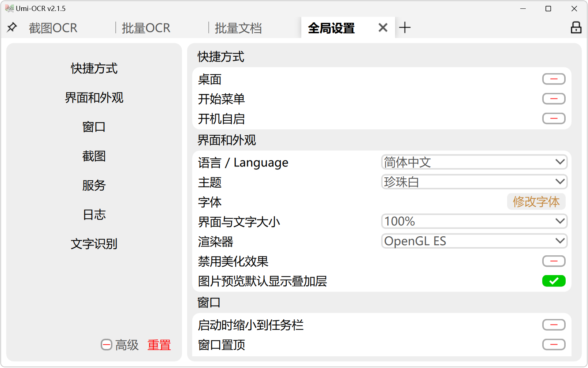Click the 高级 label text
The height and width of the screenshot is (368, 588).
tap(127, 345)
